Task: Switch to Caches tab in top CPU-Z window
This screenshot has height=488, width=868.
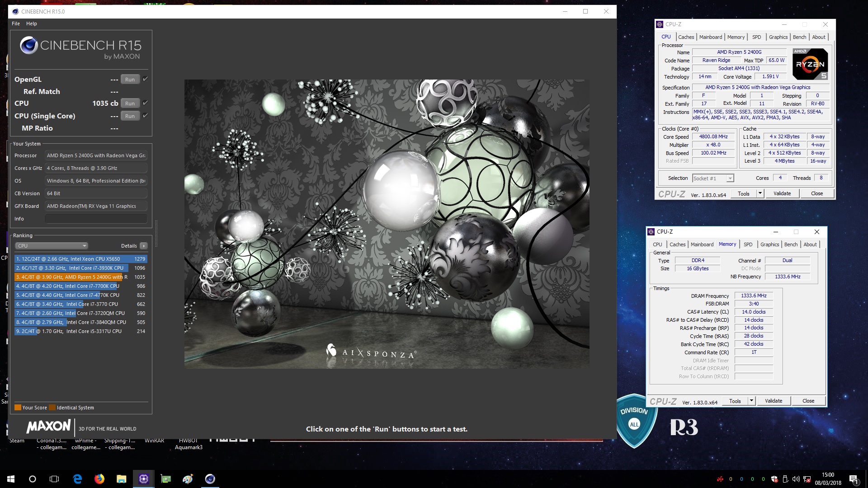Action: (686, 37)
